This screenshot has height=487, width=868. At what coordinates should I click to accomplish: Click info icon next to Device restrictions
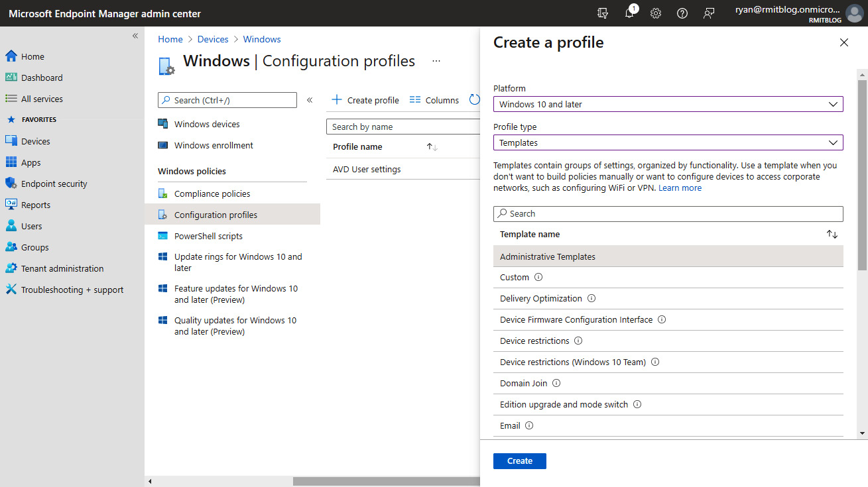click(578, 341)
